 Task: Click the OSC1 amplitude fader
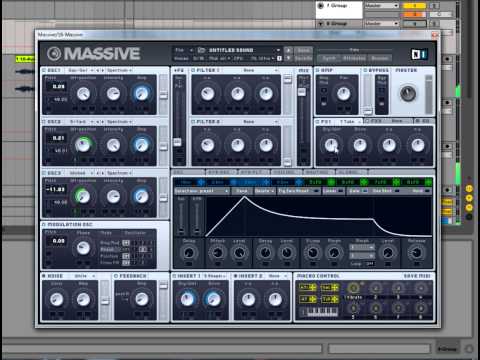[x=163, y=95]
